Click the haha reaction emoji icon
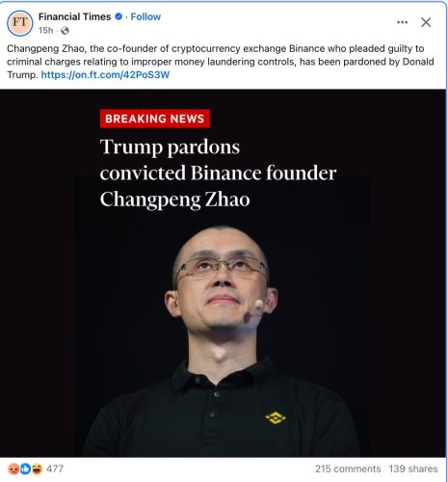This screenshot has height=482, width=448. [37, 469]
